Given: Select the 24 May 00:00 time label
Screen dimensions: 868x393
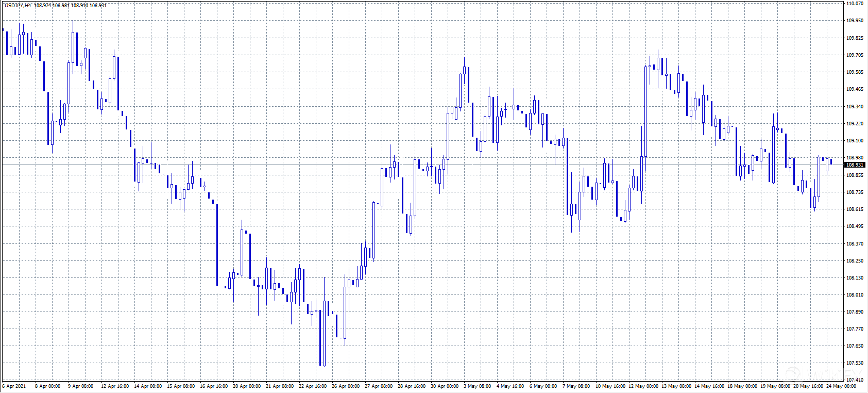Looking at the screenshot, I should point(841,386).
